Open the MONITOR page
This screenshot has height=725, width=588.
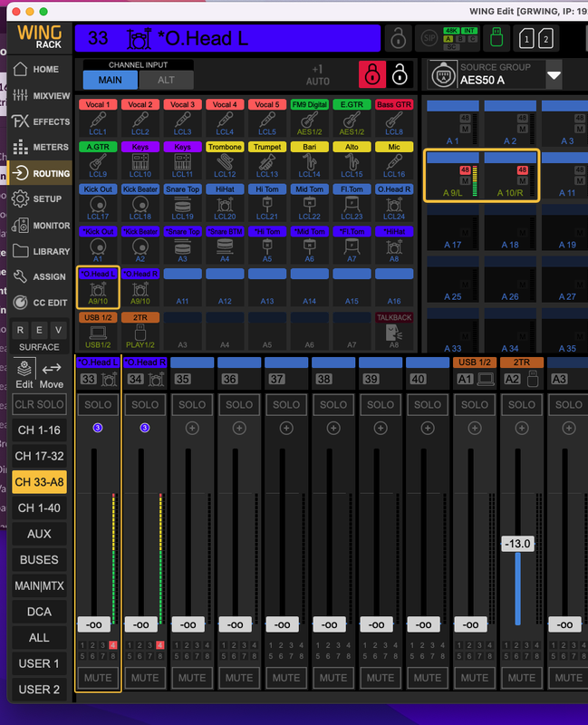point(39,226)
